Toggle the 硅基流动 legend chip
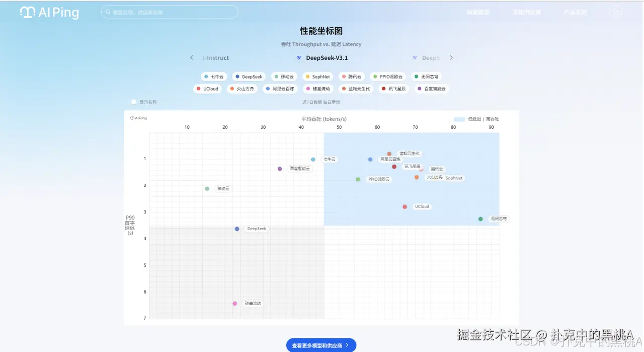 click(317, 89)
